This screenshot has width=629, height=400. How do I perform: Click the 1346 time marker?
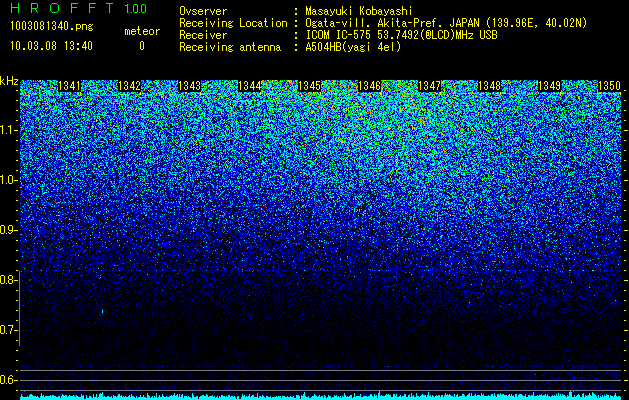click(369, 86)
